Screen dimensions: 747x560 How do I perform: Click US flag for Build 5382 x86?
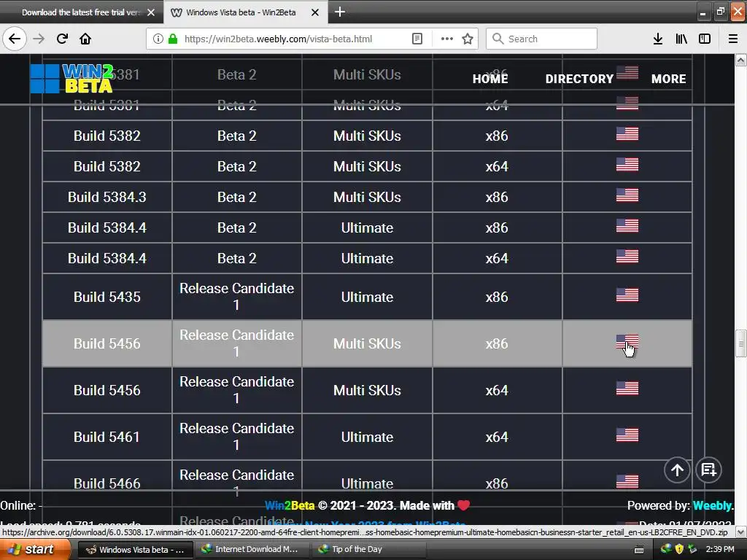coord(627,134)
